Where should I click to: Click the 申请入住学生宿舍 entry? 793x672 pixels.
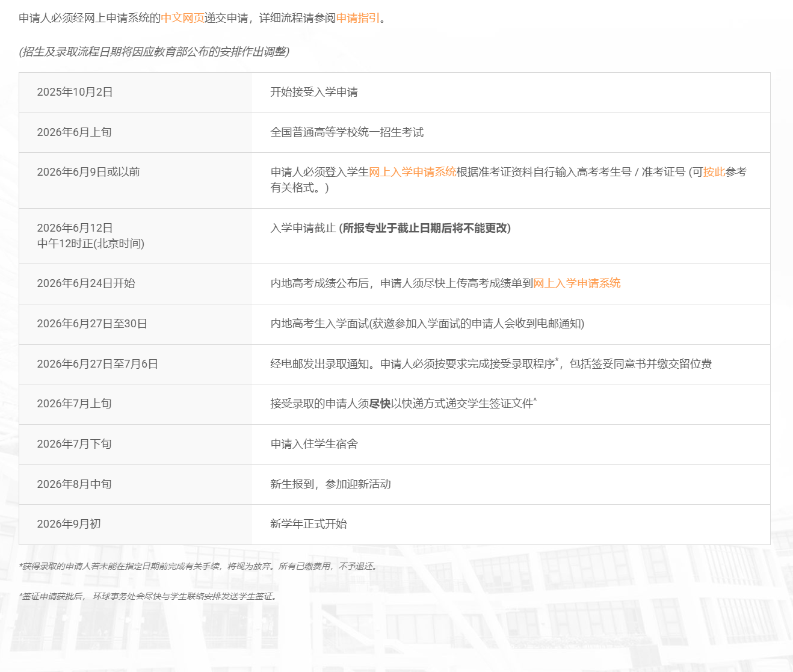313,444
